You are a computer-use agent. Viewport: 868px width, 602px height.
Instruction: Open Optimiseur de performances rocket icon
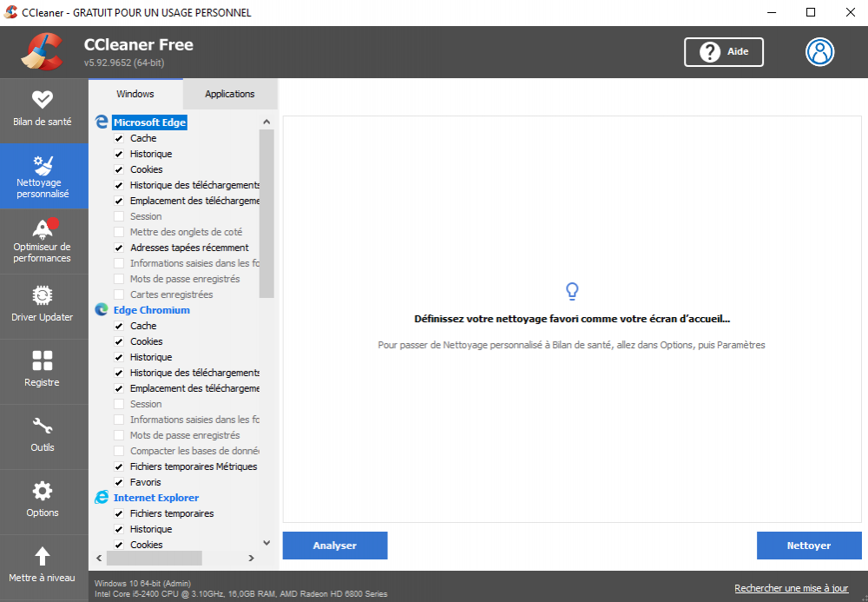pyautogui.click(x=44, y=228)
